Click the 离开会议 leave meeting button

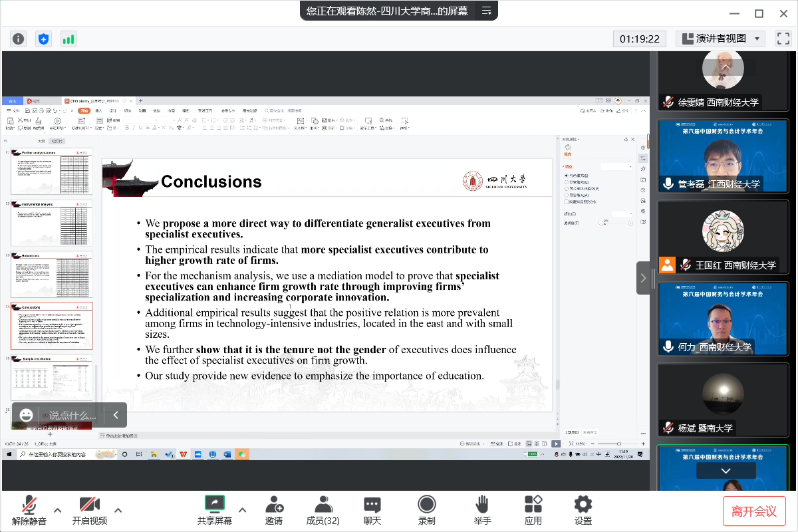pos(754,511)
